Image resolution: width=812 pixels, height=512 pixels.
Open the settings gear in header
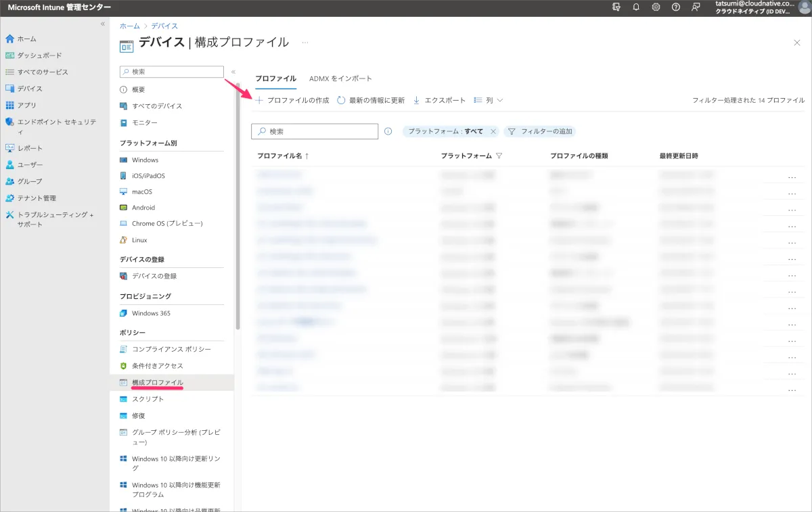click(x=656, y=7)
